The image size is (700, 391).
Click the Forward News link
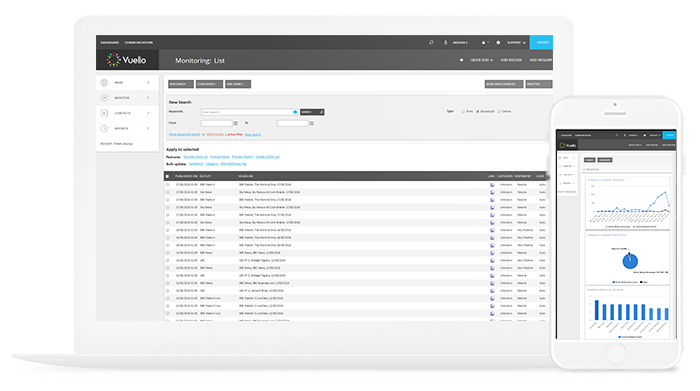point(220,157)
